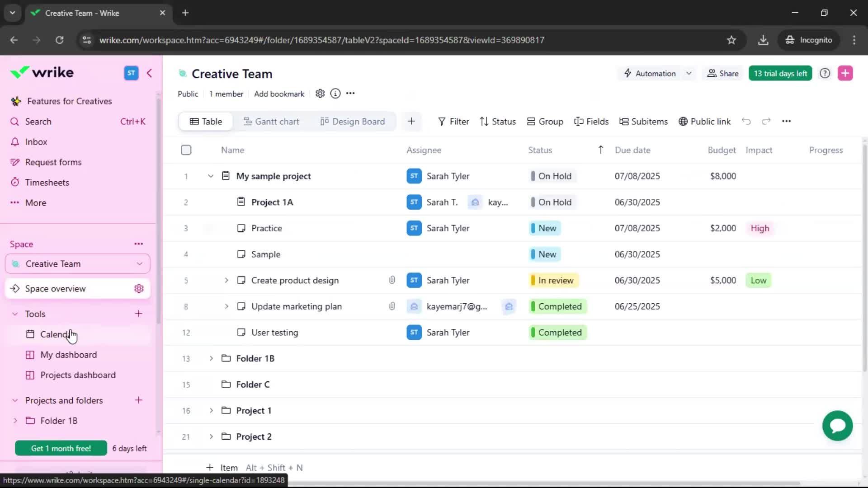Open Chrome three-dot menu
The image size is (868, 488).
pyautogui.click(x=854, y=40)
